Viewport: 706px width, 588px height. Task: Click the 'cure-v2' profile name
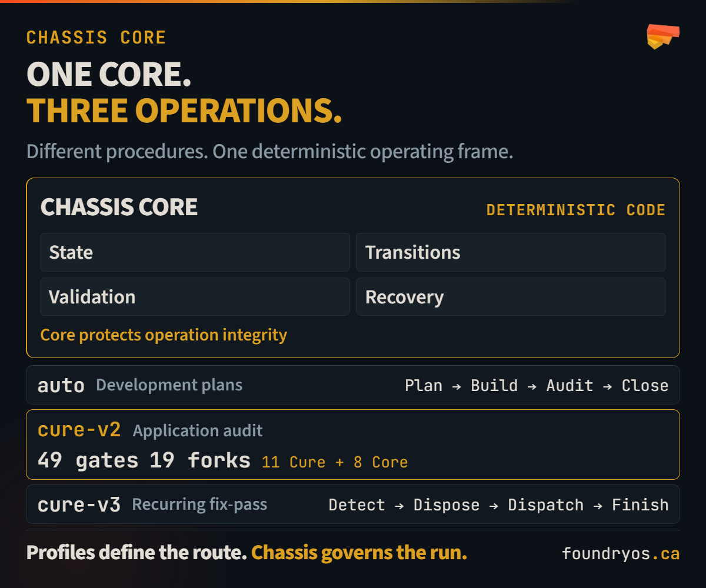pos(79,430)
